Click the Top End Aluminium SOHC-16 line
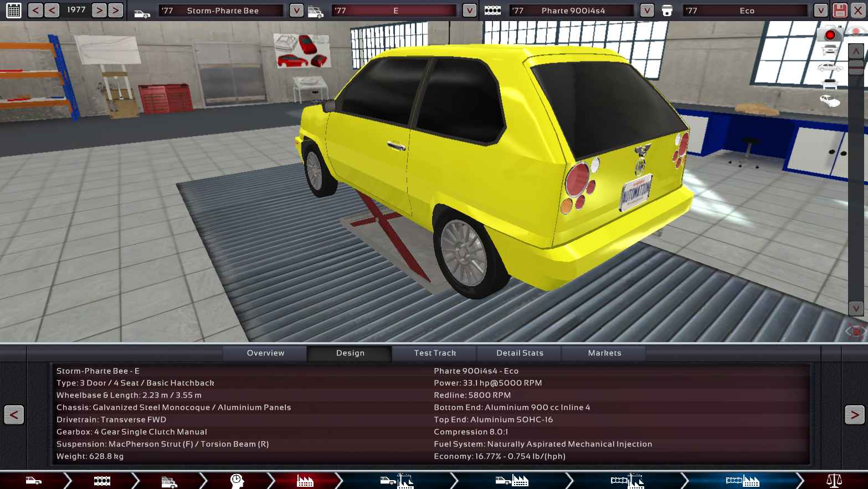The height and width of the screenshot is (489, 868). 494,420
